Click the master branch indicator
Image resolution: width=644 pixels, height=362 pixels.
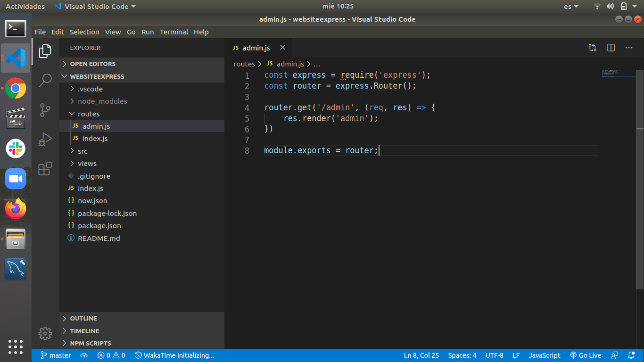[56, 355]
